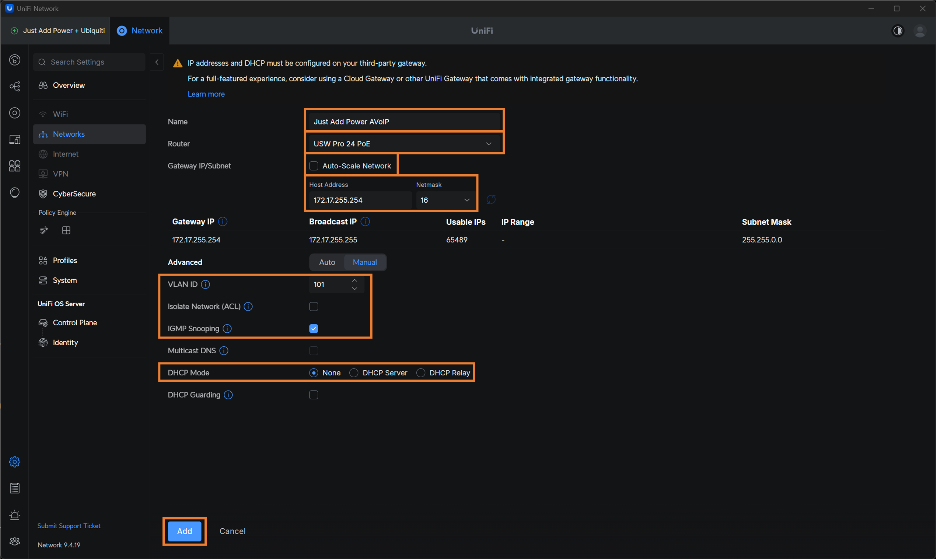Click the Settings gear icon
This screenshot has width=937, height=560.
tap(15, 462)
